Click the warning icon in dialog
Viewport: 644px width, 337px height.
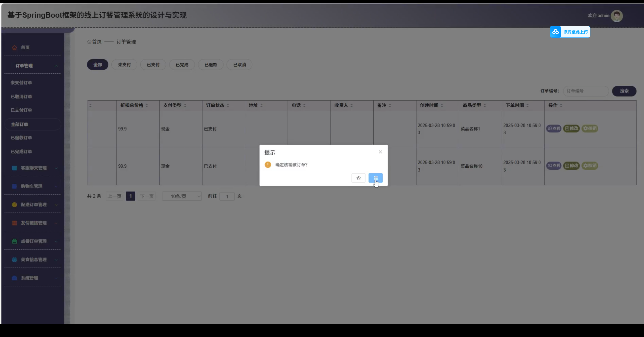click(268, 165)
